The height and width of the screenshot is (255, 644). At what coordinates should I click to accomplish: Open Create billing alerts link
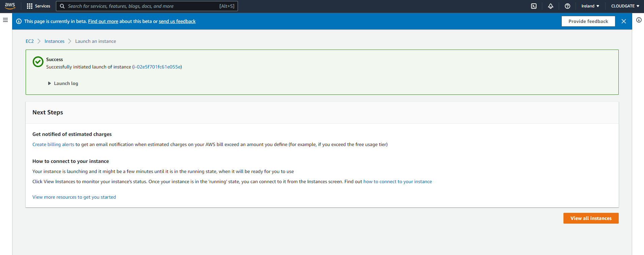(53, 144)
